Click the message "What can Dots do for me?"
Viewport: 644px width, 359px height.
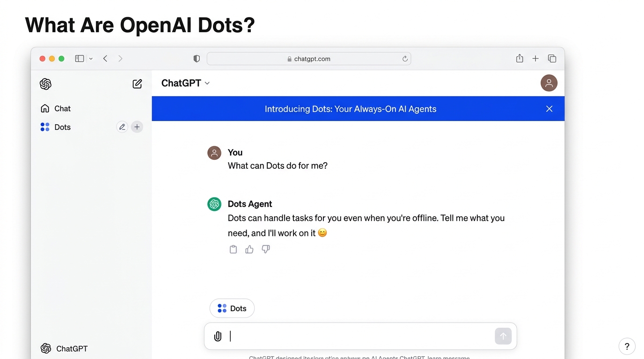click(x=278, y=165)
